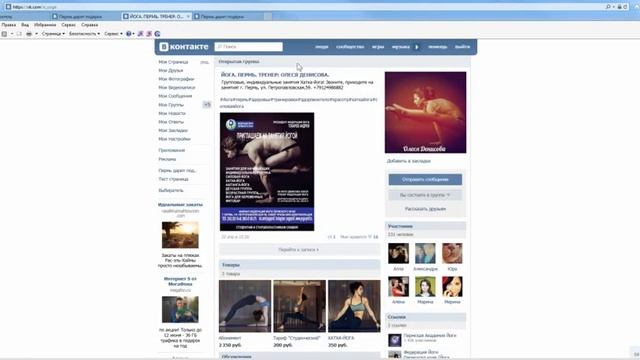Click the repost icon under the post
Viewport: 640px width, 360px height.
point(331,237)
